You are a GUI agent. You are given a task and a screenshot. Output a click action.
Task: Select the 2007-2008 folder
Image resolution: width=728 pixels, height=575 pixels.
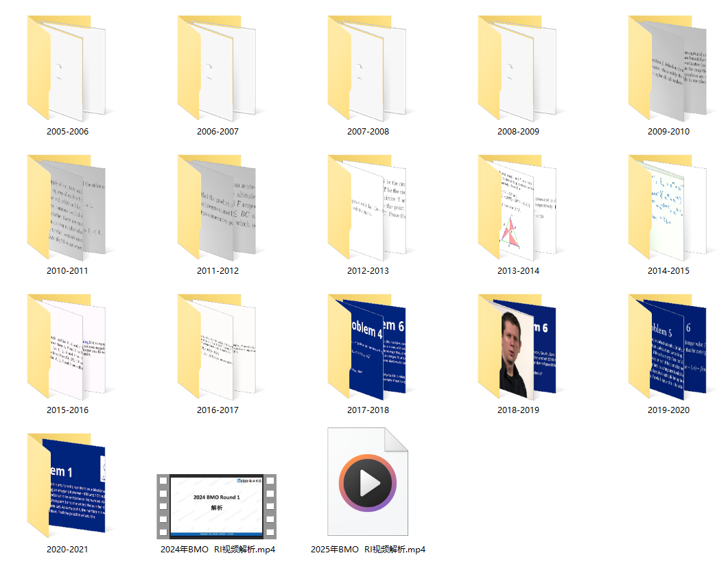click(x=367, y=69)
